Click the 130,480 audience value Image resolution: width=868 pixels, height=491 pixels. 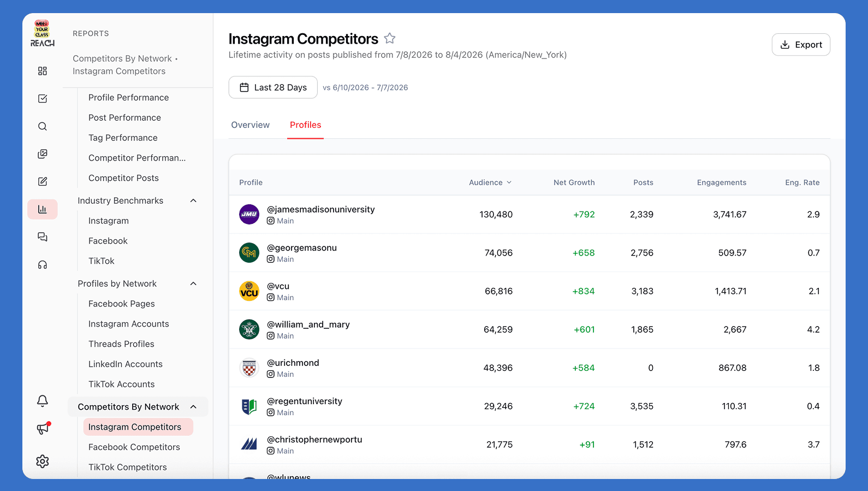pos(496,215)
